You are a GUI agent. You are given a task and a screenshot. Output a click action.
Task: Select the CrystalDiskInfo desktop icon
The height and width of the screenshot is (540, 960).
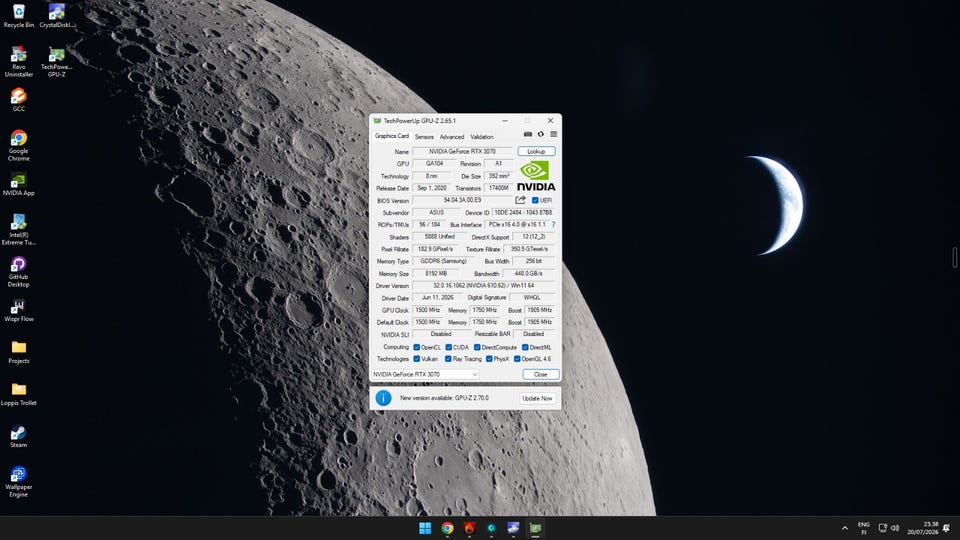[x=57, y=16]
